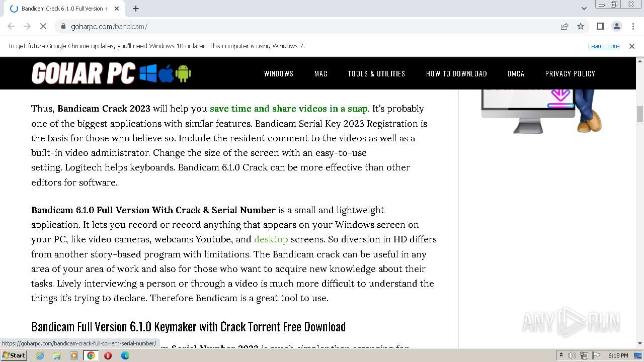Open the DMCA page
The image size is (644, 362).
[516, 73]
